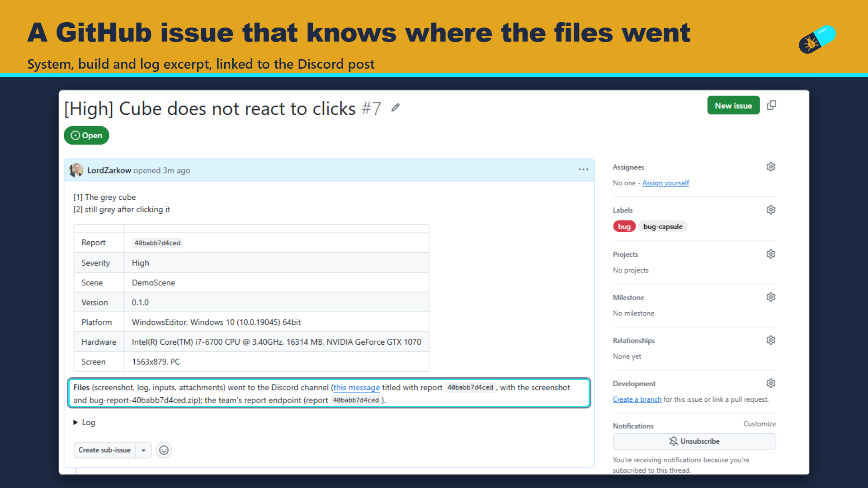Click the Platform value 'WindowsEditor, Windows 10'
Screen dimensions: 868x488
[216, 323]
